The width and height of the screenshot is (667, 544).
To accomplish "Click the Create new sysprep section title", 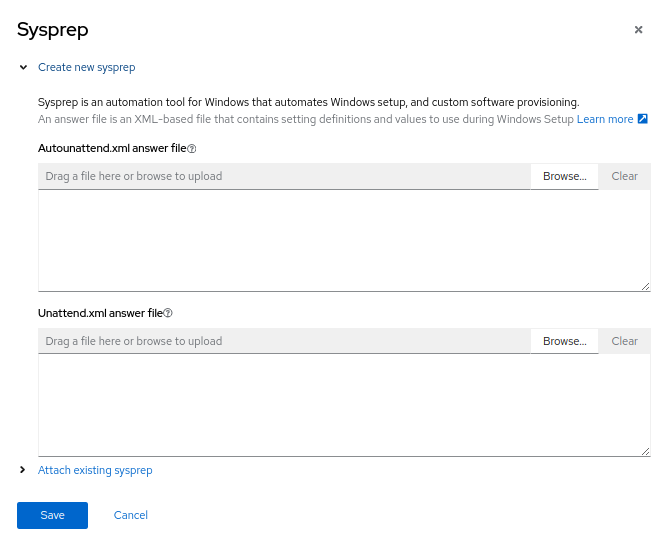I will [86, 67].
